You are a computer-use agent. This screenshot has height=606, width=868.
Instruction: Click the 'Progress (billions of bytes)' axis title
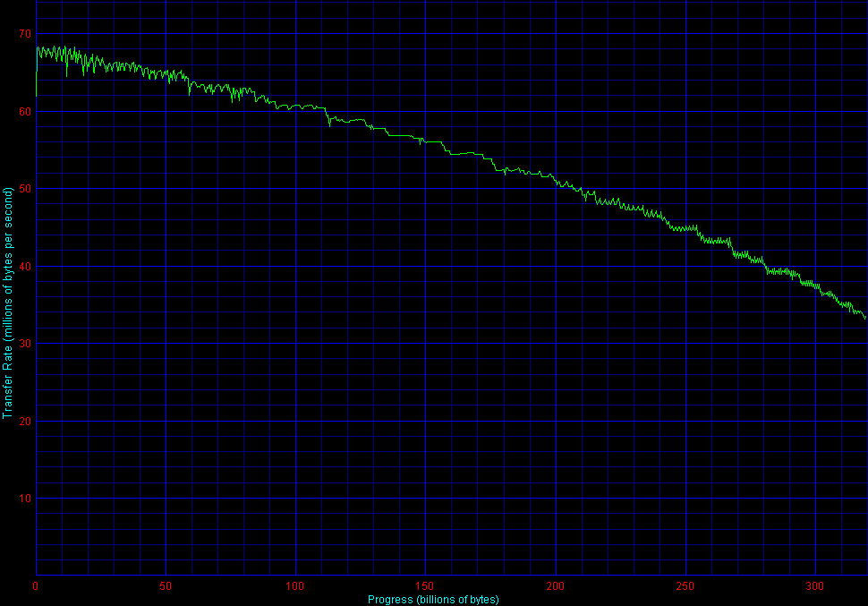coord(433,600)
